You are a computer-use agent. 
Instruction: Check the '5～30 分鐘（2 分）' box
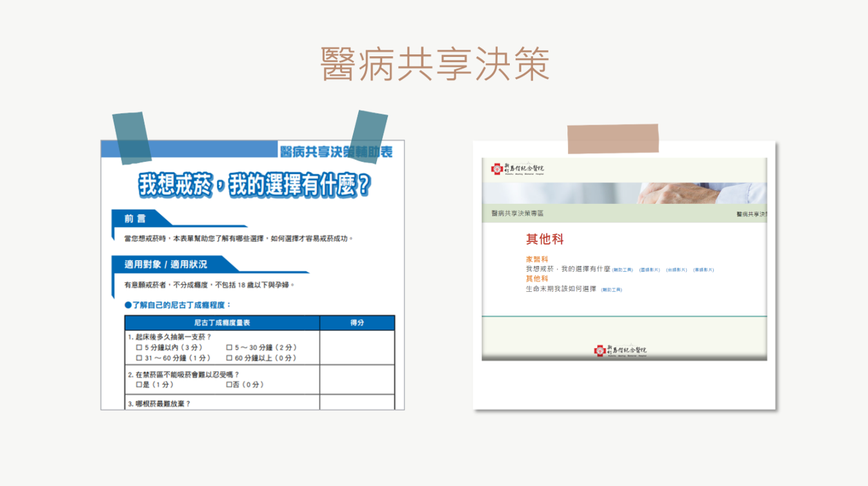pyautogui.click(x=229, y=347)
